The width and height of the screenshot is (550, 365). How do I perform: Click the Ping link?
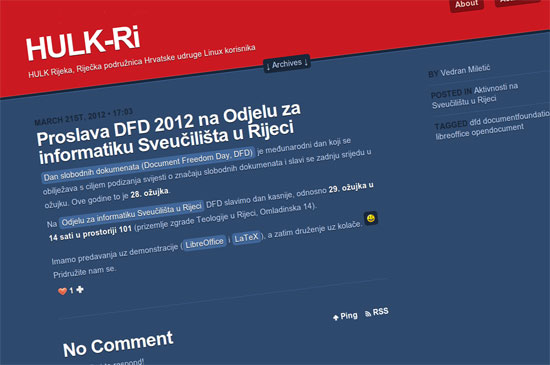[x=345, y=316]
